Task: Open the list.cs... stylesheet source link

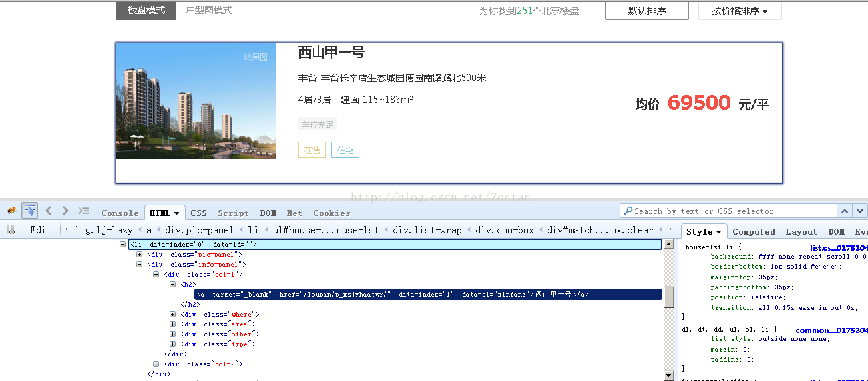Action: click(x=839, y=247)
